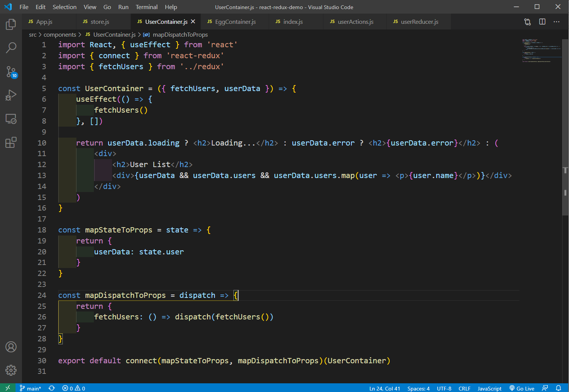Open Problems panel via errors and warnings count
Screen dimensions: 569x392
coord(74,388)
